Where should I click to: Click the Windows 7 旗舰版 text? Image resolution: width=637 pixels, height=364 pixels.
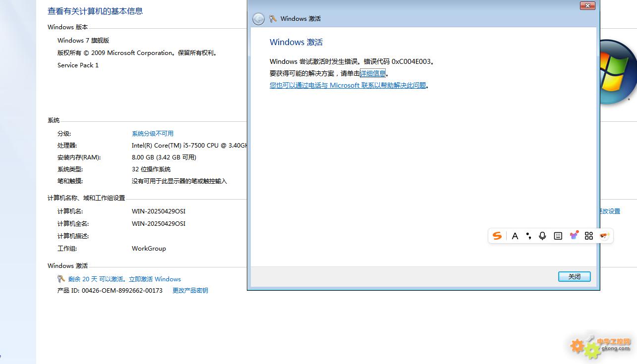coord(83,41)
